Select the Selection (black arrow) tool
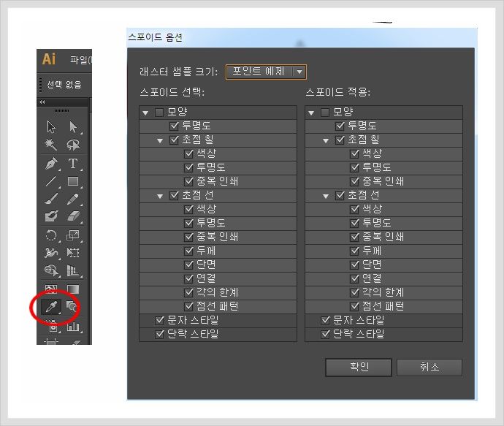The image size is (504, 426). click(51, 126)
